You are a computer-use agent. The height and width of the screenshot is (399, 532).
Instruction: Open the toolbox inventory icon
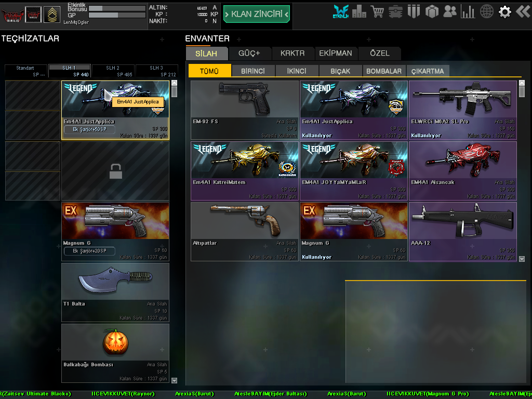(395, 12)
